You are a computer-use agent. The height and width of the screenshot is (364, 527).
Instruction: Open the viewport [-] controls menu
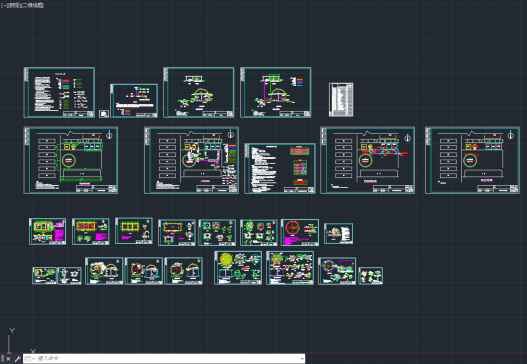click(x=3, y=5)
